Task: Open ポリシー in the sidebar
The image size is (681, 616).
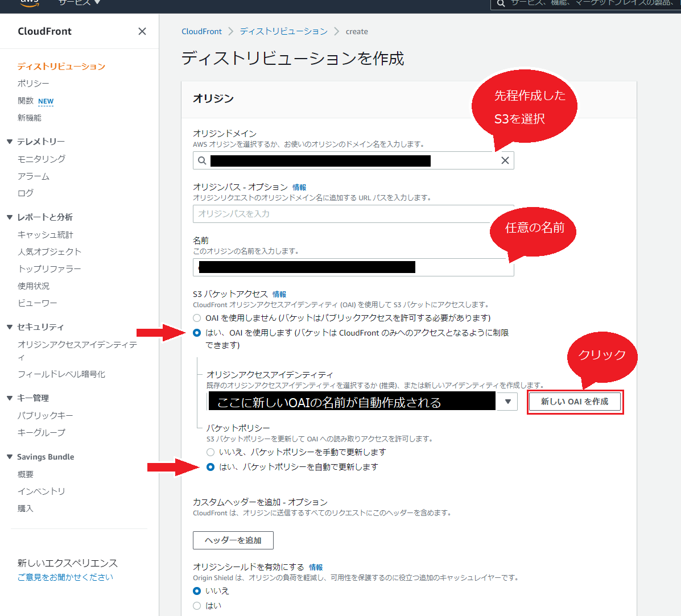Action: click(34, 84)
